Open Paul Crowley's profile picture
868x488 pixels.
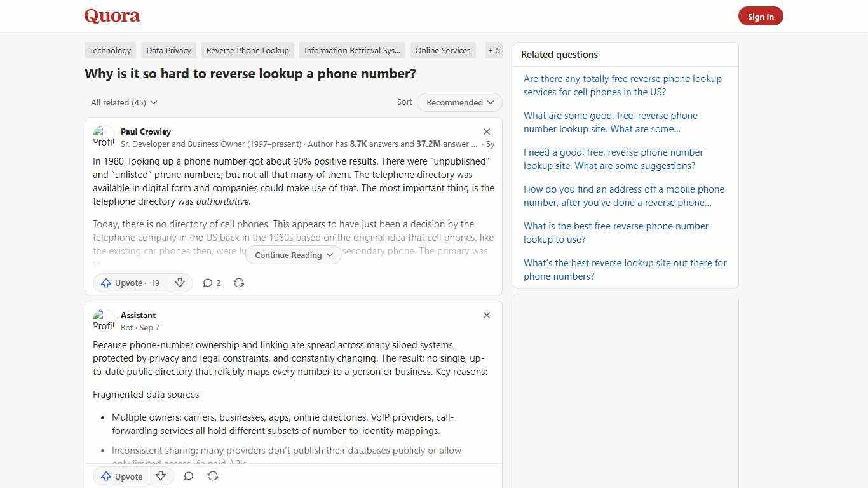(x=104, y=136)
